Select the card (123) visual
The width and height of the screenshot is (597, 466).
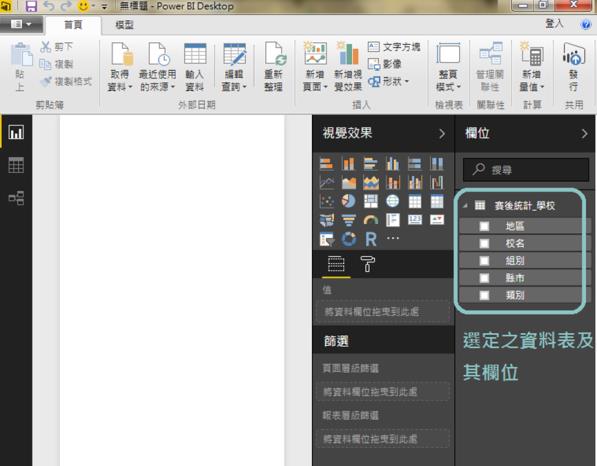[415, 220]
